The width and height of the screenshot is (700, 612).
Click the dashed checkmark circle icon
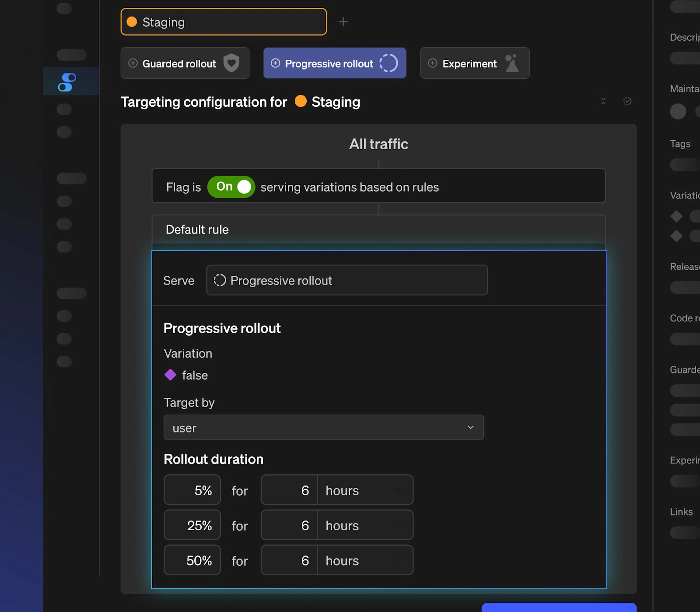[x=627, y=101]
